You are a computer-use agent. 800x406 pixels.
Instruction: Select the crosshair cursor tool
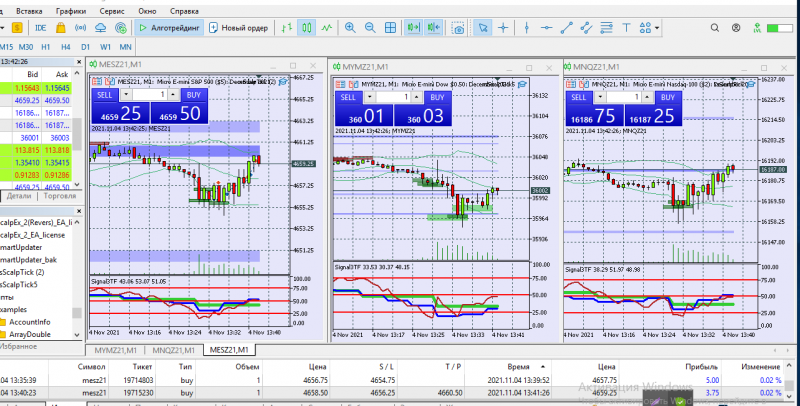(x=505, y=28)
